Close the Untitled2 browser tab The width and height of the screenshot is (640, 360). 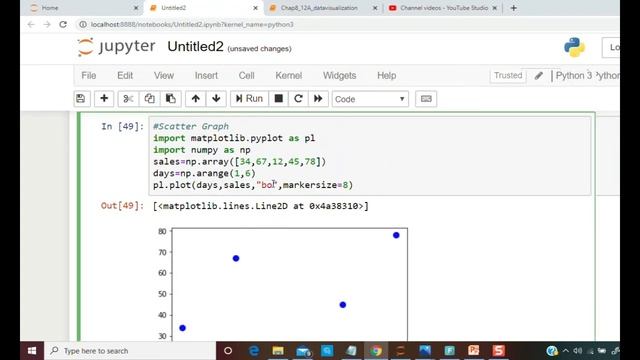click(x=256, y=8)
